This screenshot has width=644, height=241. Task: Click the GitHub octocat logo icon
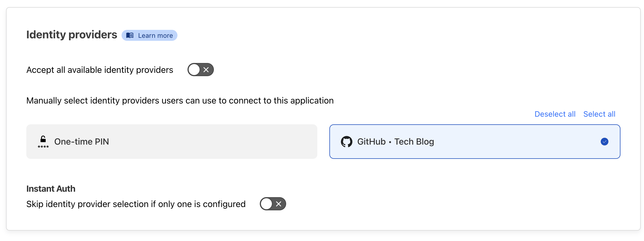point(346,142)
